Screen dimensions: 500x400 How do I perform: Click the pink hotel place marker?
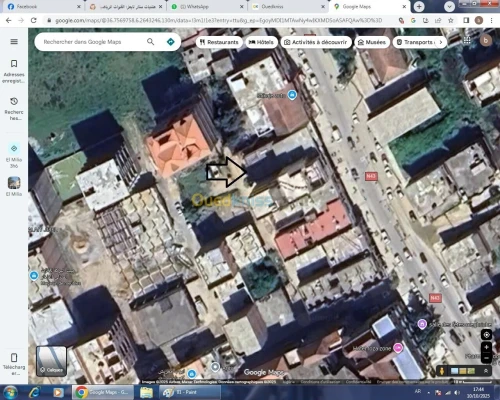[398, 348]
